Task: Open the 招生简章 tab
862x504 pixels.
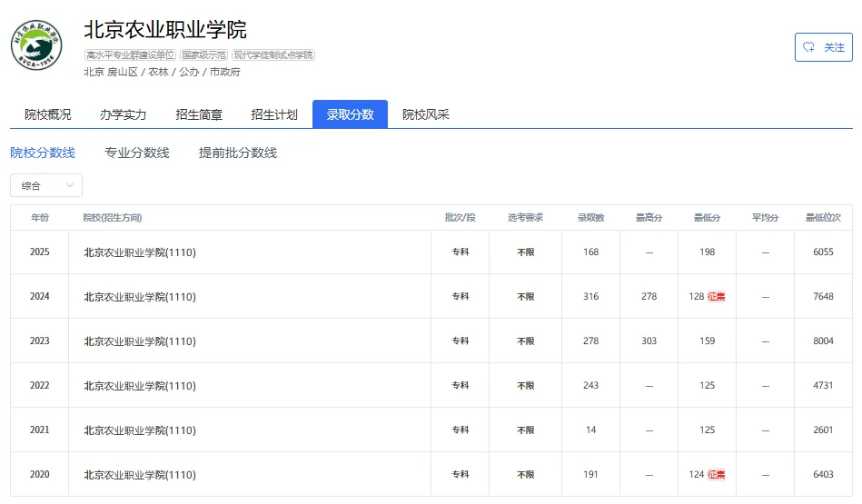Action: [199, 114]
